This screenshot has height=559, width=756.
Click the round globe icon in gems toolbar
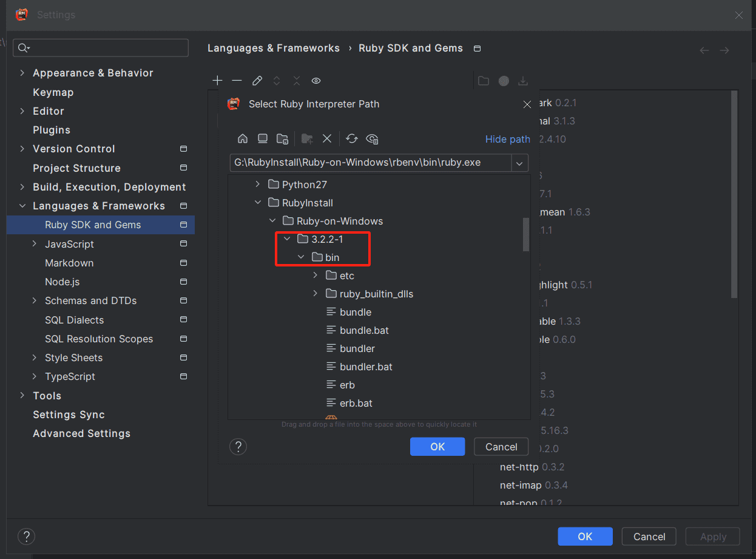(503, 81)
